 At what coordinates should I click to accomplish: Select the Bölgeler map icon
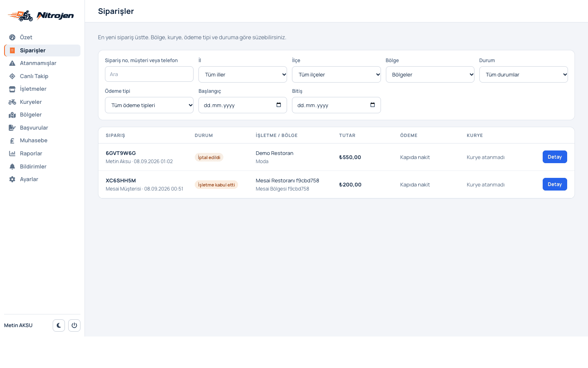(x=12, y=115)
